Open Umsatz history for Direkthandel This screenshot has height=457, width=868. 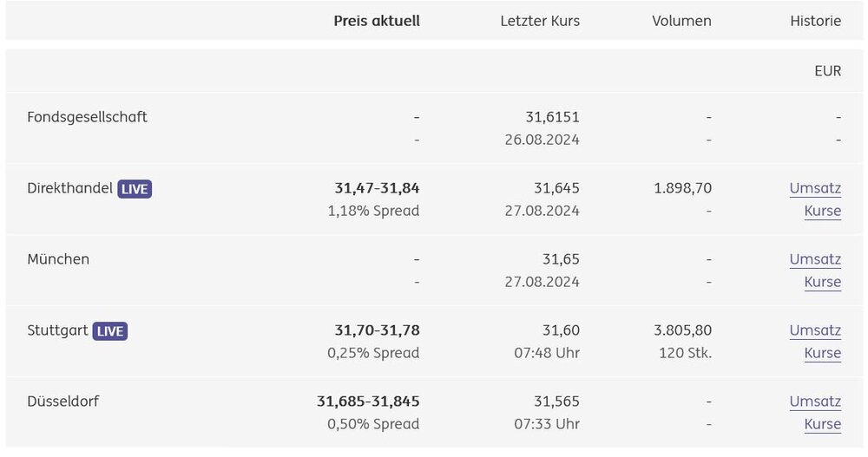click(815, 188)
